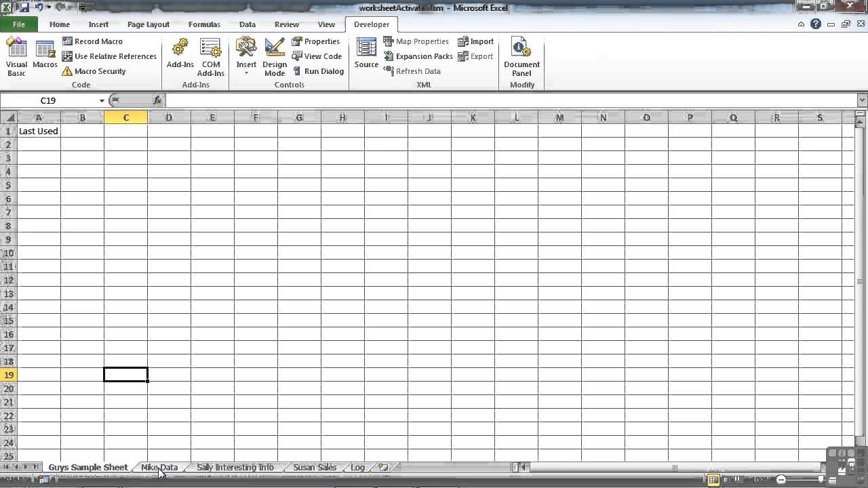868x488 pixels.
Task: Click Import XML
Action: click(475, 41)
